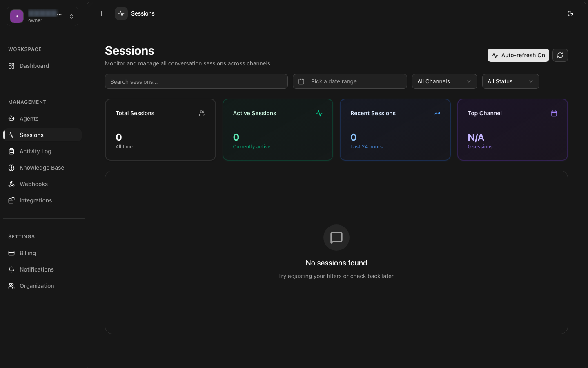Click the Notifications bell icon
The image size is (588, 368).
click(11, 269)
